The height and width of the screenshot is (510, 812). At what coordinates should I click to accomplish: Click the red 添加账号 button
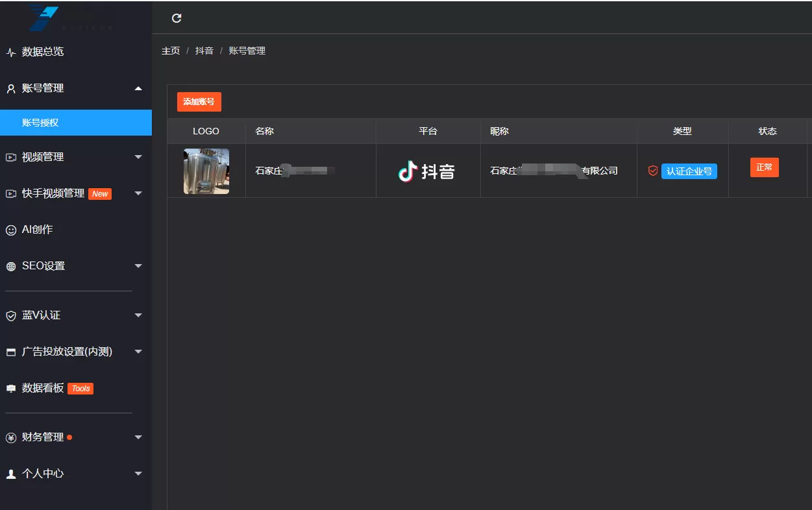click(x=199, y=101)
